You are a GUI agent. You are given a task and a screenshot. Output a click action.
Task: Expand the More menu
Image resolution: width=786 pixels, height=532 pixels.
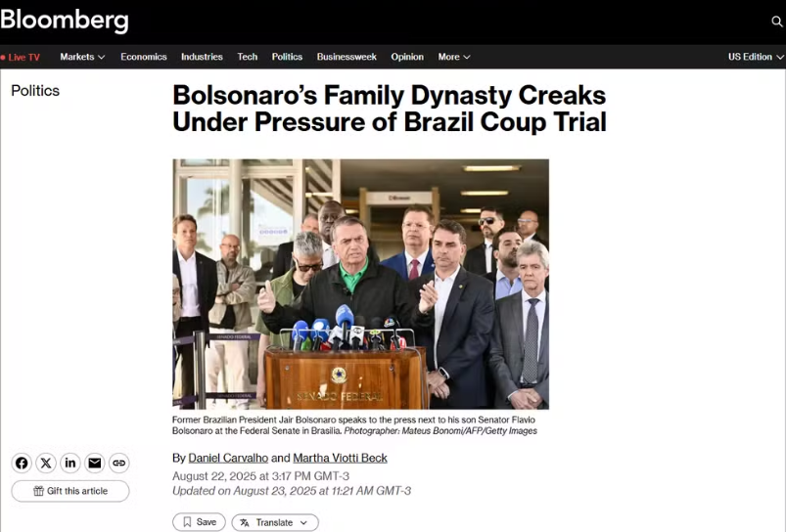pos(454,57)
